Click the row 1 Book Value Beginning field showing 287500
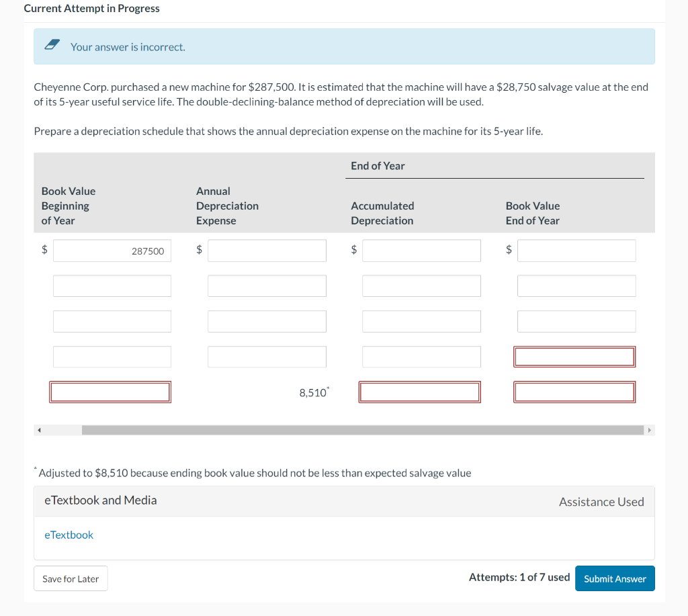 112,251
